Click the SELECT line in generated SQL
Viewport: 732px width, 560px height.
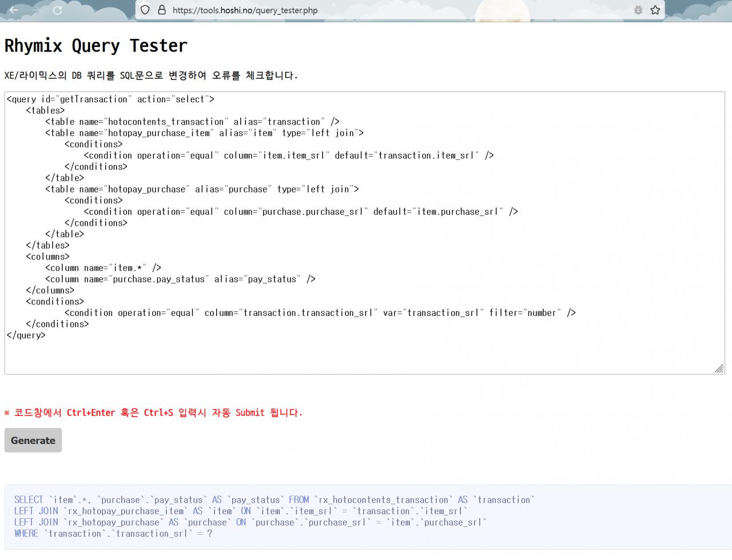[274, 500]
